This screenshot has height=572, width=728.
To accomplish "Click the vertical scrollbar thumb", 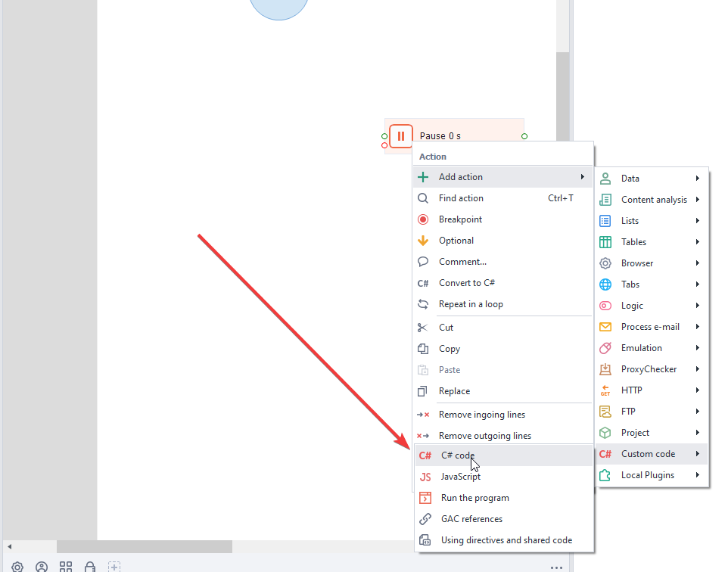I will click(x=563, y=97).
